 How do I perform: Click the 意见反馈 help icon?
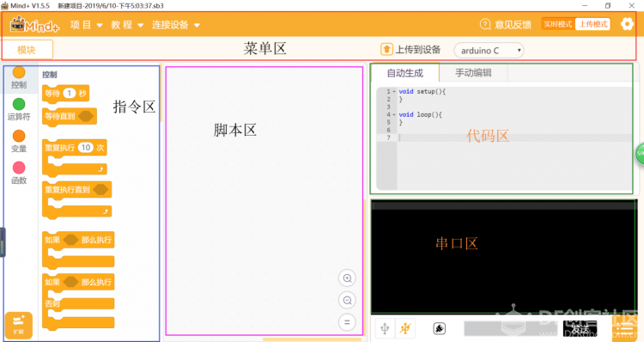click(485, 24)
